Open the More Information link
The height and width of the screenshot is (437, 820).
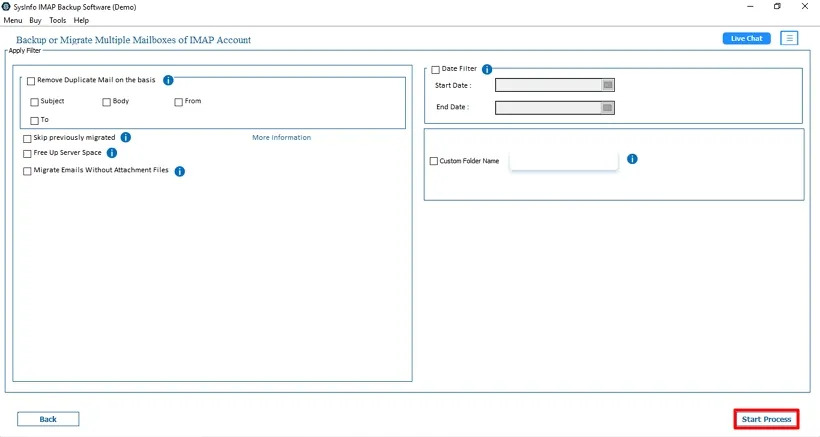click(281, 137)
